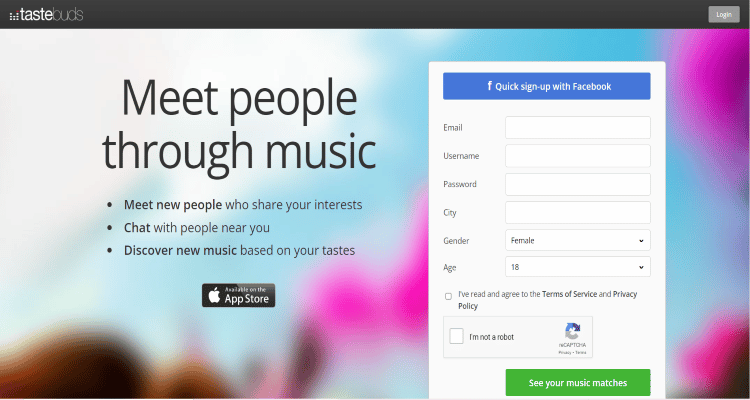The width and height of the screenshot is (750, 400).
Task: Focus the City input field
Action: pos(577,212)
